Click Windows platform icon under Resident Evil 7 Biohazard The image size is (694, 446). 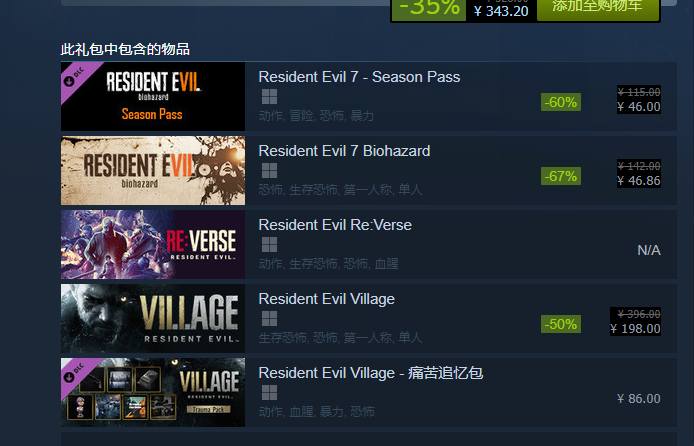pyautogui.click(x=269, y=170)
